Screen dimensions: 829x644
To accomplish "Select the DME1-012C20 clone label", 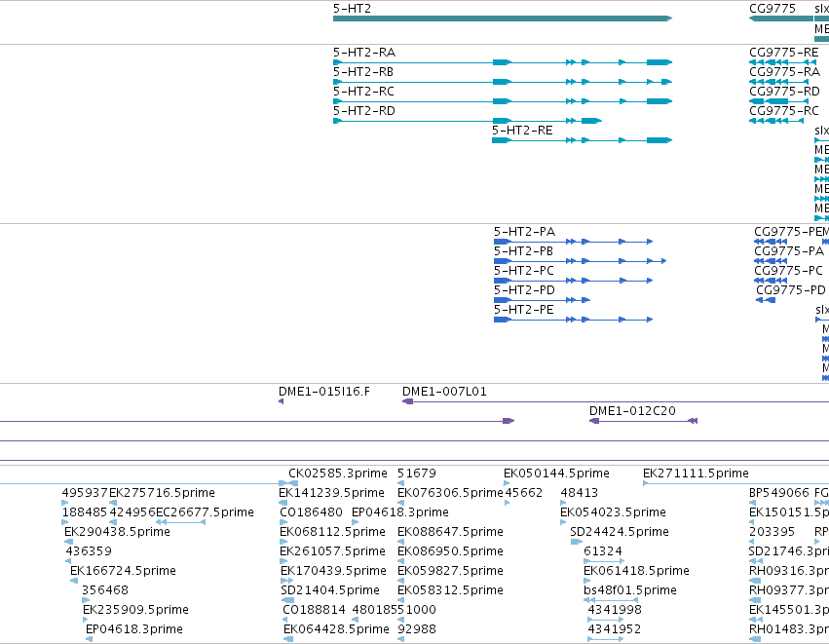I will [x=632, y=411].
